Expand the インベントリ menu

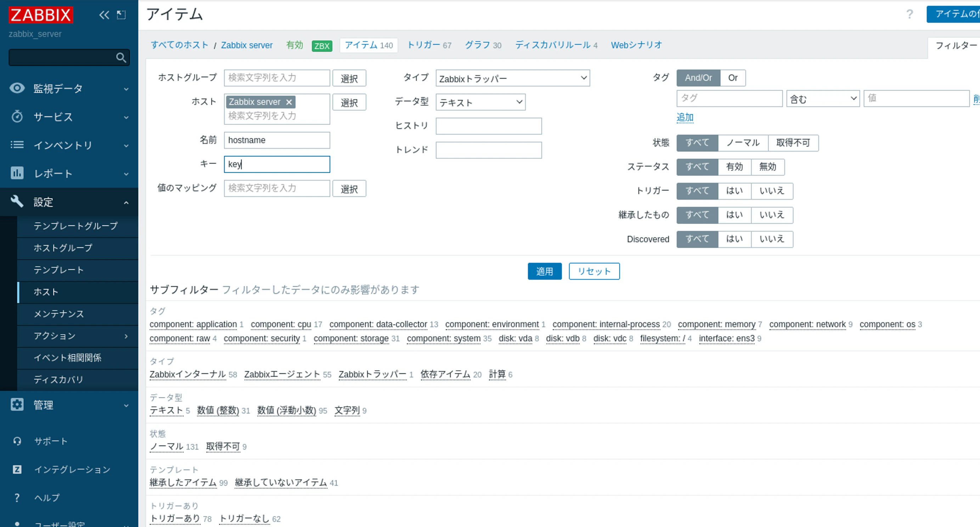click(126, 146)
